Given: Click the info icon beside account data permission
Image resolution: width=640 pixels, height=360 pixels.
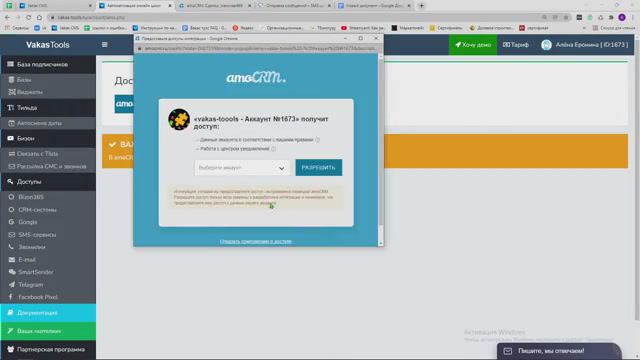Looking at the screenshot, I should (x=318, y=140).
